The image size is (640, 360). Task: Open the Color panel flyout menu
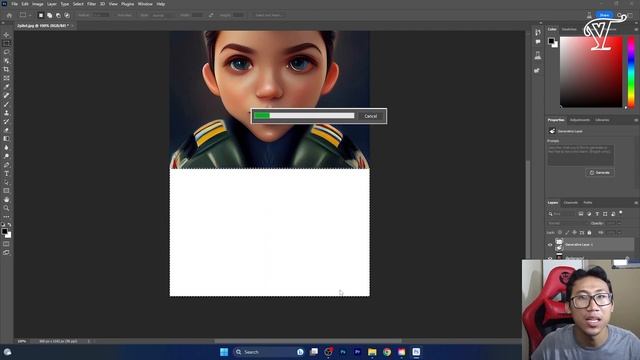[x=636, y=29]
